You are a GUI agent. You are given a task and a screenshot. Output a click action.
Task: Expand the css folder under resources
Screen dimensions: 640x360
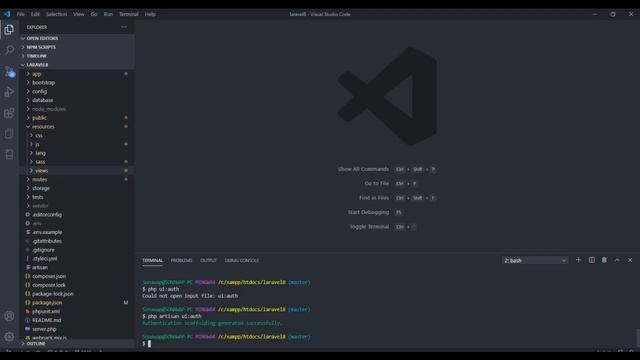[77, 135]
